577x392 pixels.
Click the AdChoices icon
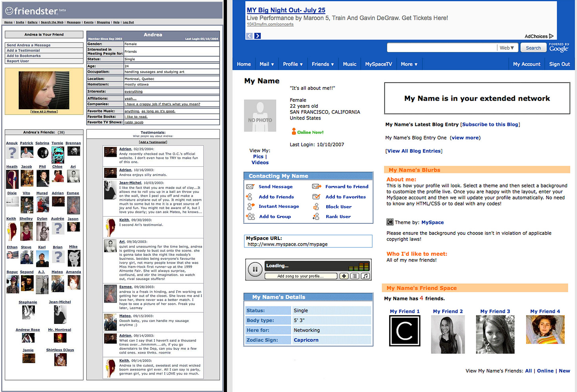coord(551,36)
